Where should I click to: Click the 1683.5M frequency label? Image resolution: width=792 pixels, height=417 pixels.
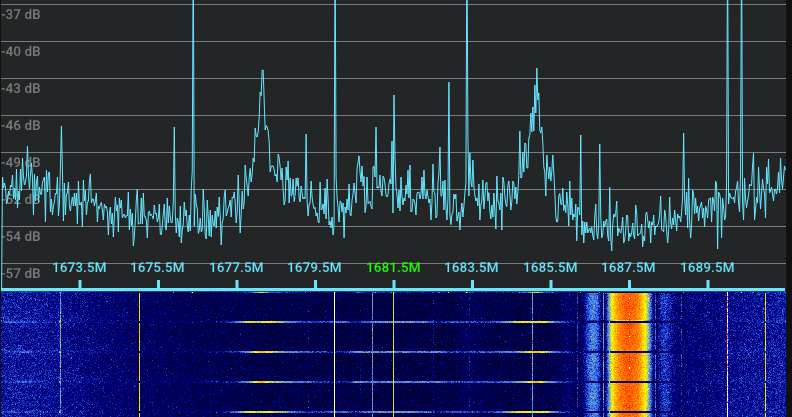tap(471, 268)
